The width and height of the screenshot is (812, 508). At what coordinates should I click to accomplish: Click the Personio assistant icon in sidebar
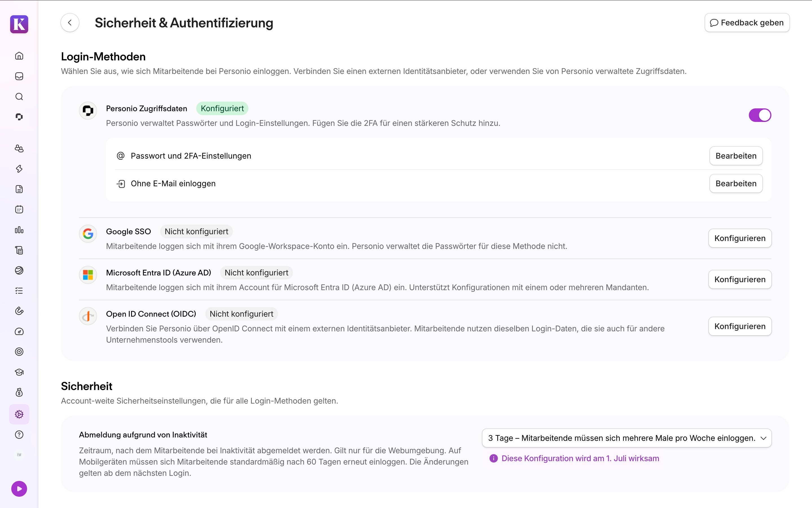tap(19, 117)
